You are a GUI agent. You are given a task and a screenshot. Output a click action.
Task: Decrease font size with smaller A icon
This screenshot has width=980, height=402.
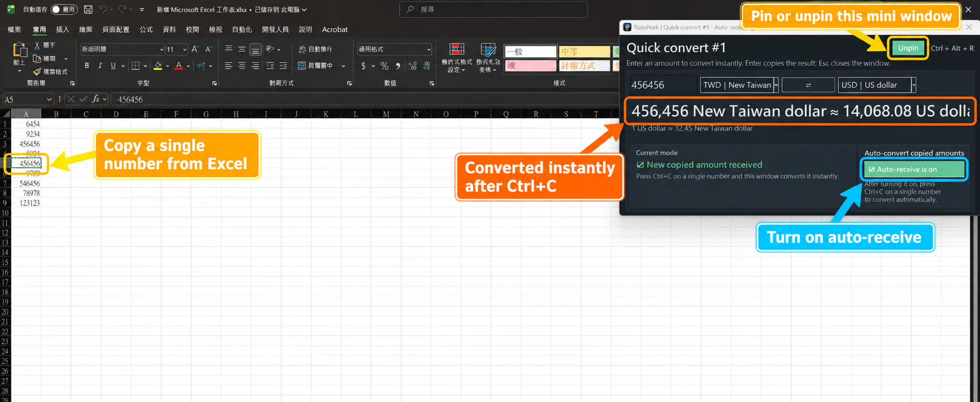(209, 49)
